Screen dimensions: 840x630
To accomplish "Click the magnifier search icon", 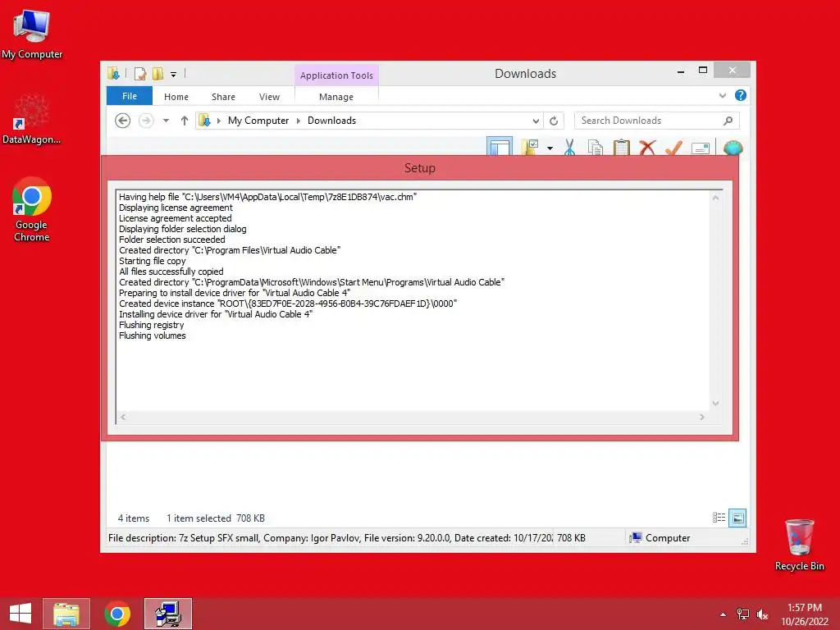I will (x=728, y=121).
